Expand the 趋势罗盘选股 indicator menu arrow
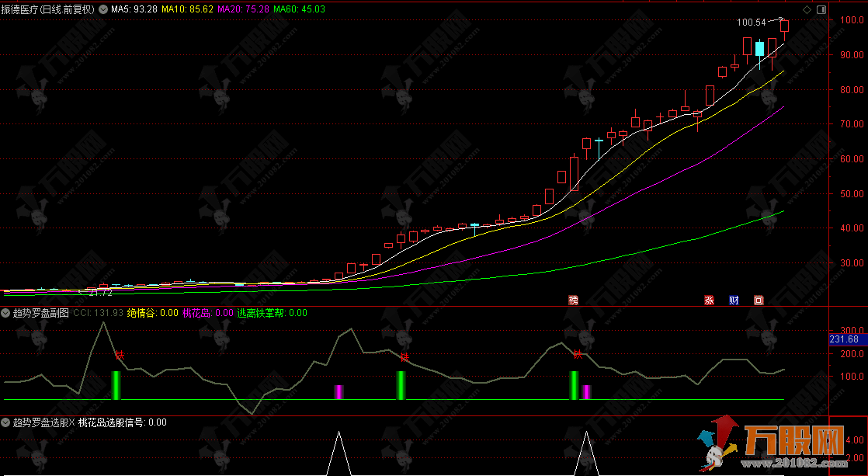Image resolution: width=868 pixels, height=476 pixels. pos(6,423)
